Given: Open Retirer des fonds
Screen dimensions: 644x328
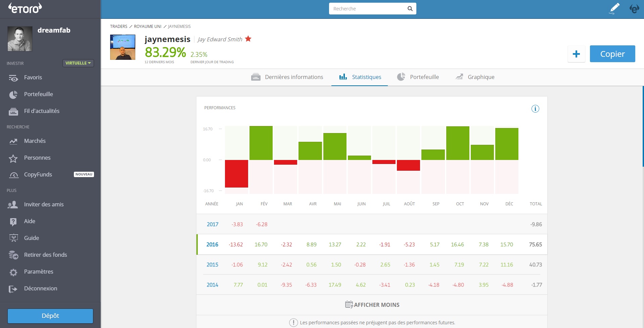Looking at the screenshot, I should click(x=45, y=255).
